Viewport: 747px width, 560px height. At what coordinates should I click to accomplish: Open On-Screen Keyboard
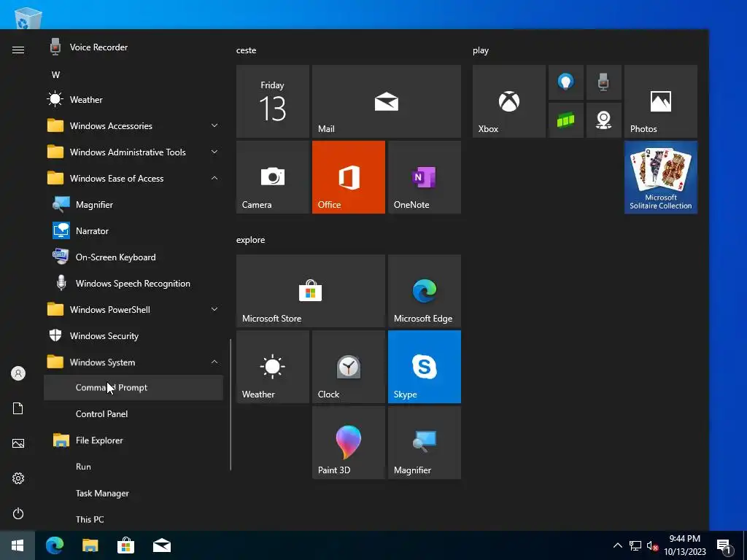[133, 257]
